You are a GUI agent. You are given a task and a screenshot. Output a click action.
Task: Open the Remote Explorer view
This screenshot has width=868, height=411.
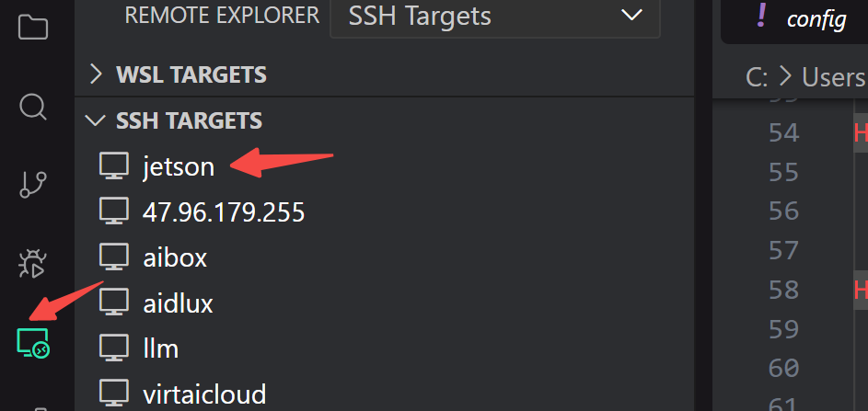coord(33,344)
